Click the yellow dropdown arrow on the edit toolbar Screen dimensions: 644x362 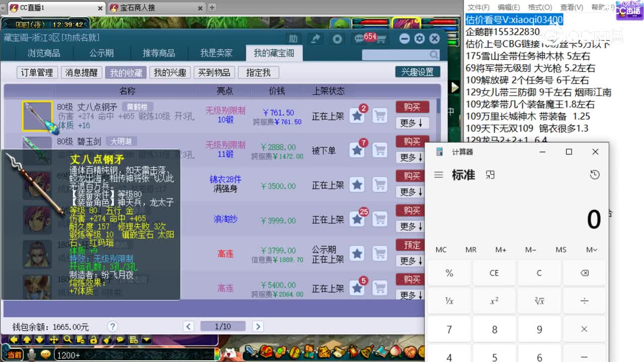(x=146, y=340)
